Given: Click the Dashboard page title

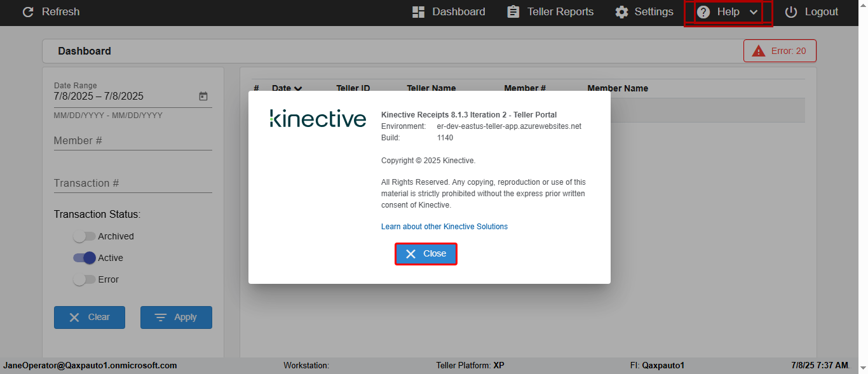Looking at the screenshot, I should 85,51.
